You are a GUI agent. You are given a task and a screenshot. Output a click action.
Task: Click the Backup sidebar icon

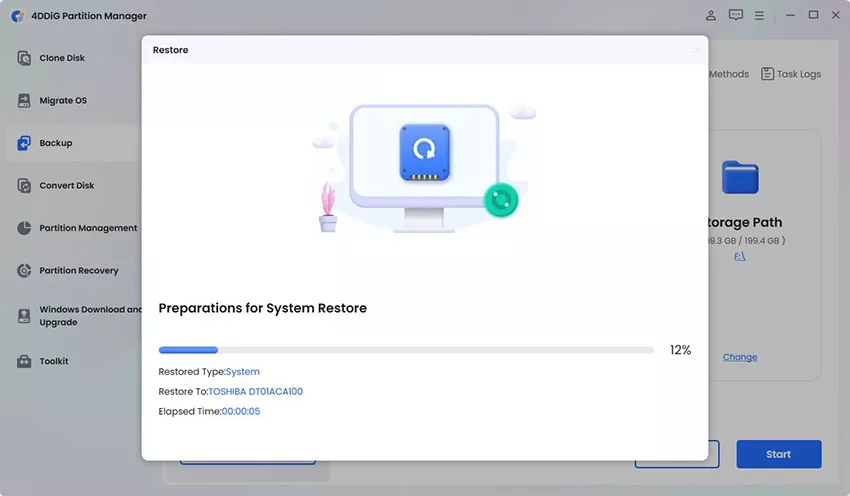(x=24, y=143)
